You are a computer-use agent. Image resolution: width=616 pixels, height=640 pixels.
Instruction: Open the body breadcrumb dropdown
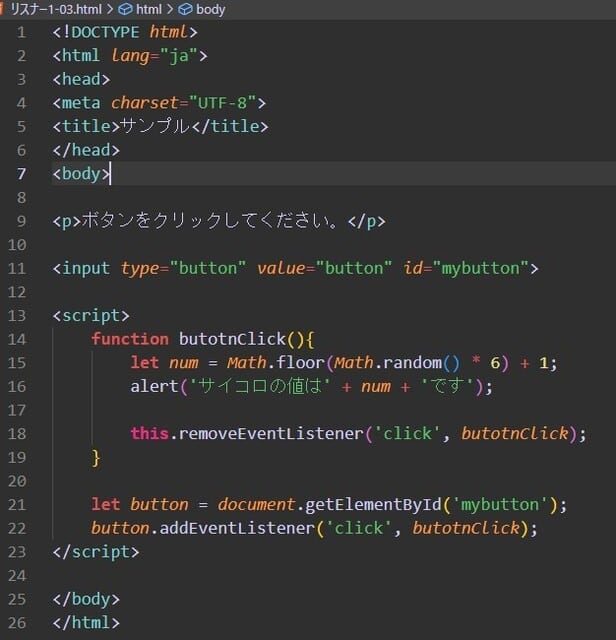tap(210, 9)
